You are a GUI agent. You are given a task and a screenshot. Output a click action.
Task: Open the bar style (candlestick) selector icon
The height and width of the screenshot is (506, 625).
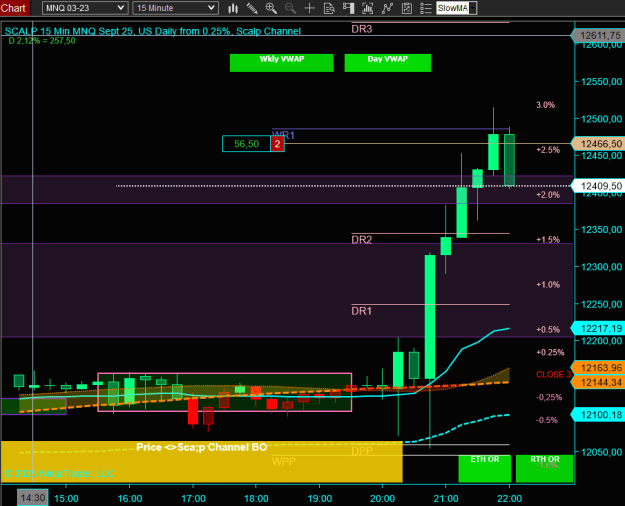click(233, 8)
